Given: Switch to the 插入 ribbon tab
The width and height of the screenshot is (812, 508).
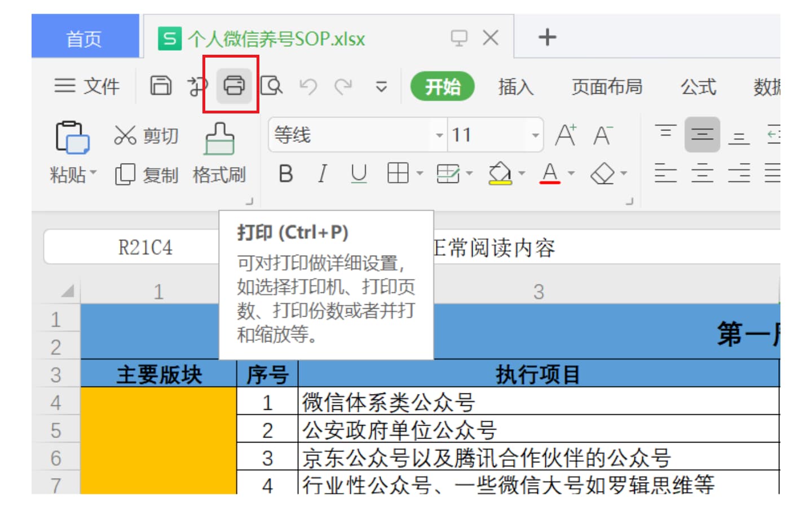Looking at the screenshot, I should 515,86.
